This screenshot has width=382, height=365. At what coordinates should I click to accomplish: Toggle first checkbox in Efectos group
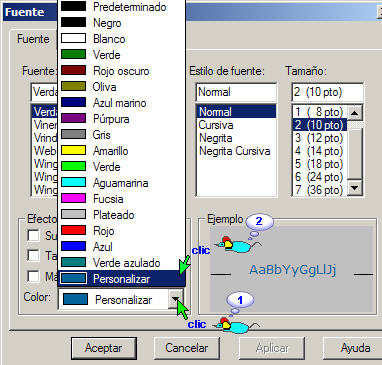point(33,235)
